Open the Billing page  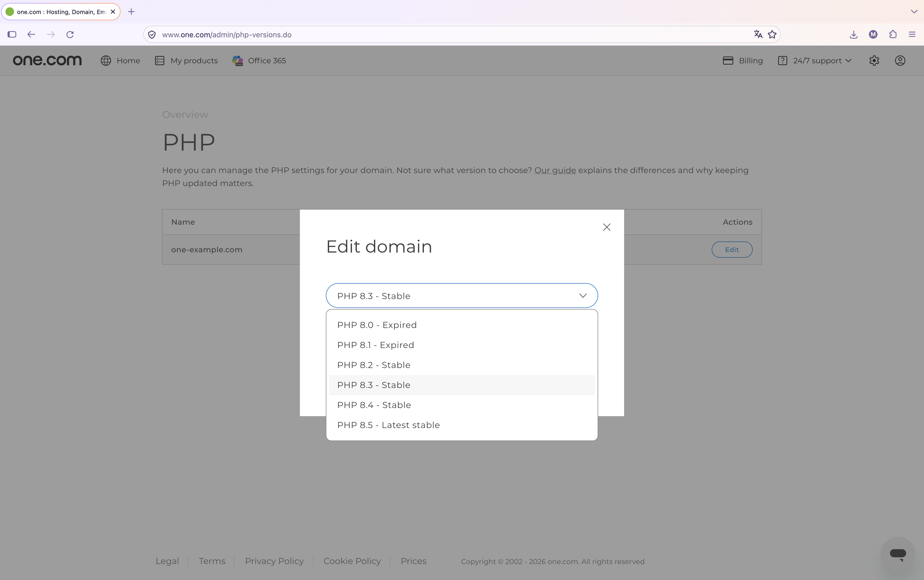[x=743, y=61]
